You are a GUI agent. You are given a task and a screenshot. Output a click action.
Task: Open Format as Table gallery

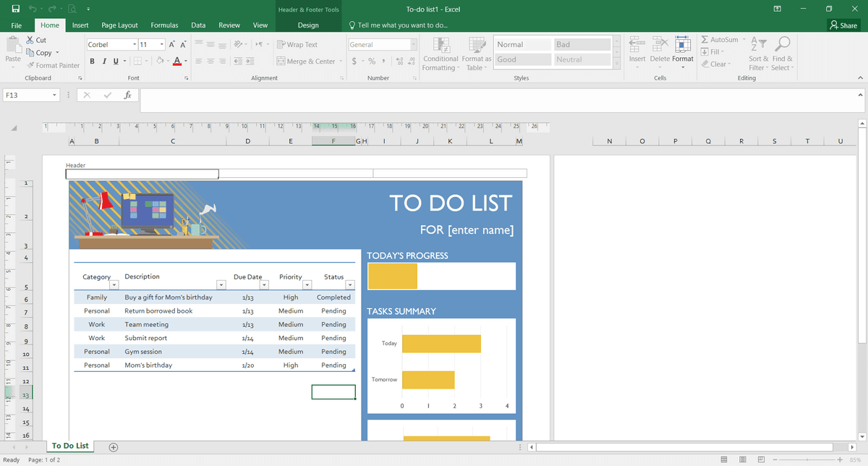pos(477,54)
